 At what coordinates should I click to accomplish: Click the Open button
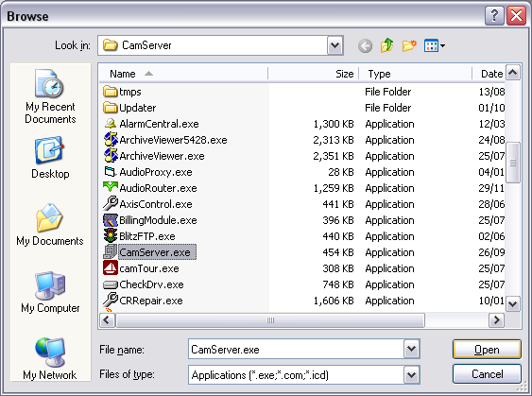point(487,349)
